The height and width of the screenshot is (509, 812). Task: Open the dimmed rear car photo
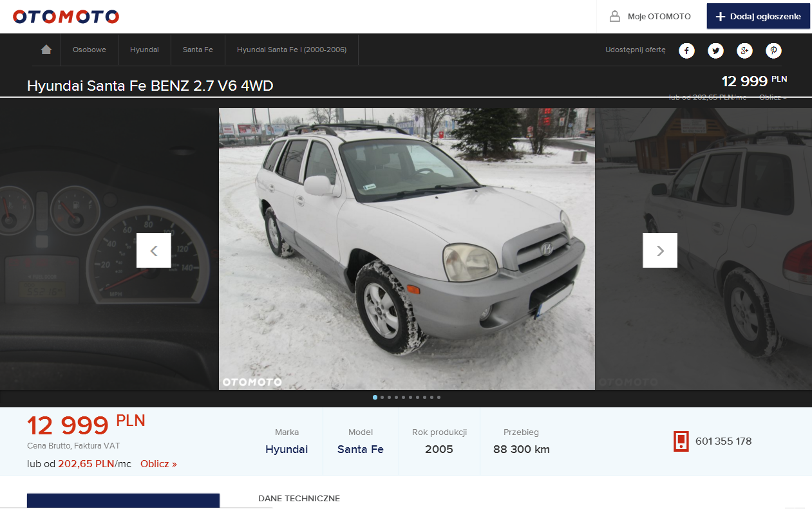pyautogui.click(x=703, y=249)
